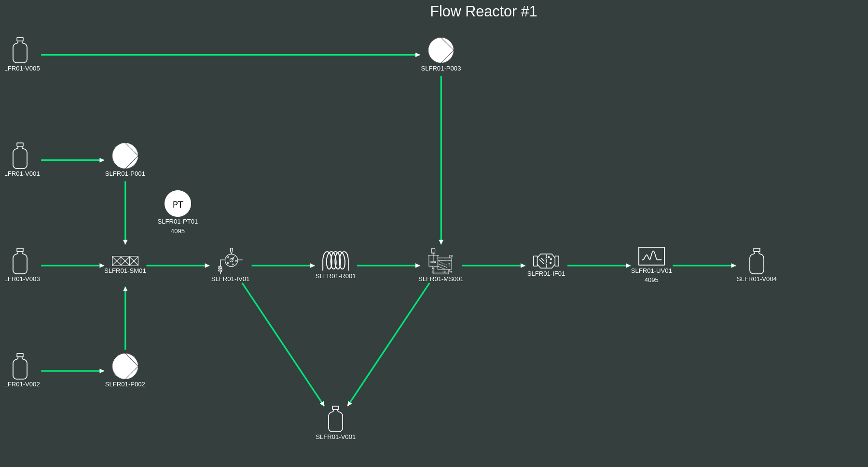Click the SLFR01-SM01 label
Viewport: 868px width, 467px height.
125,271
